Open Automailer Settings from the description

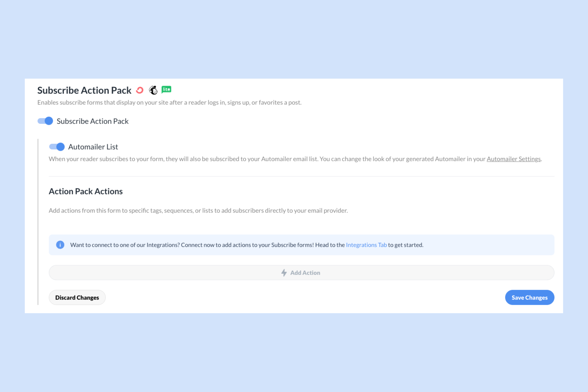(513, 159)
